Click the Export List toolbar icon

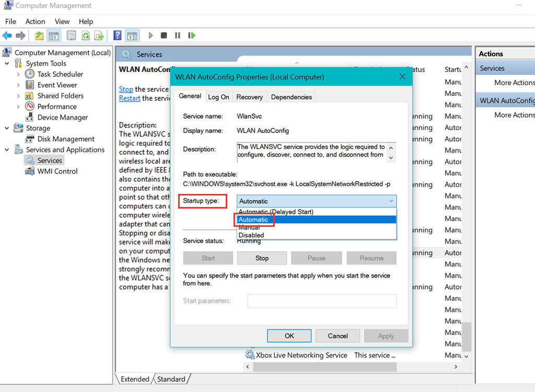(99, 36)
